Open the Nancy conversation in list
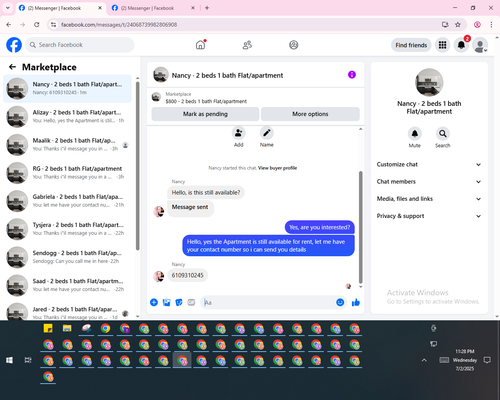This screenshot has height=400, width=500. click(x=67, y=88)
